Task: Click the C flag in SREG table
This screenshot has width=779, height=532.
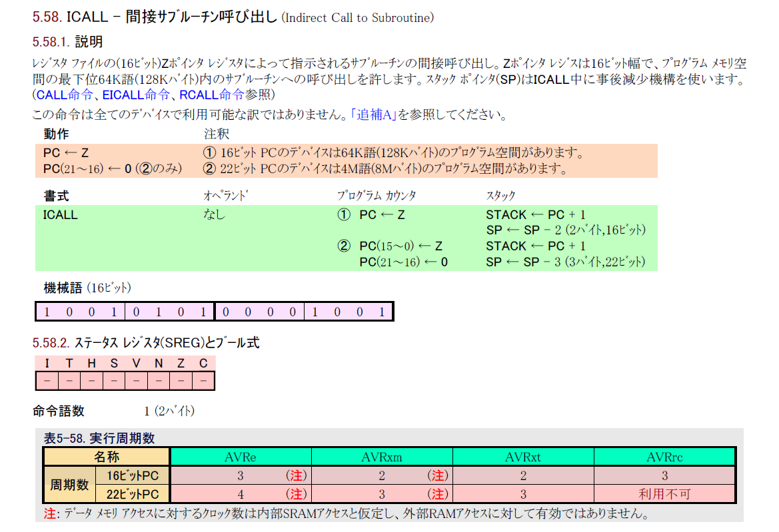Action: coord(203,363)
